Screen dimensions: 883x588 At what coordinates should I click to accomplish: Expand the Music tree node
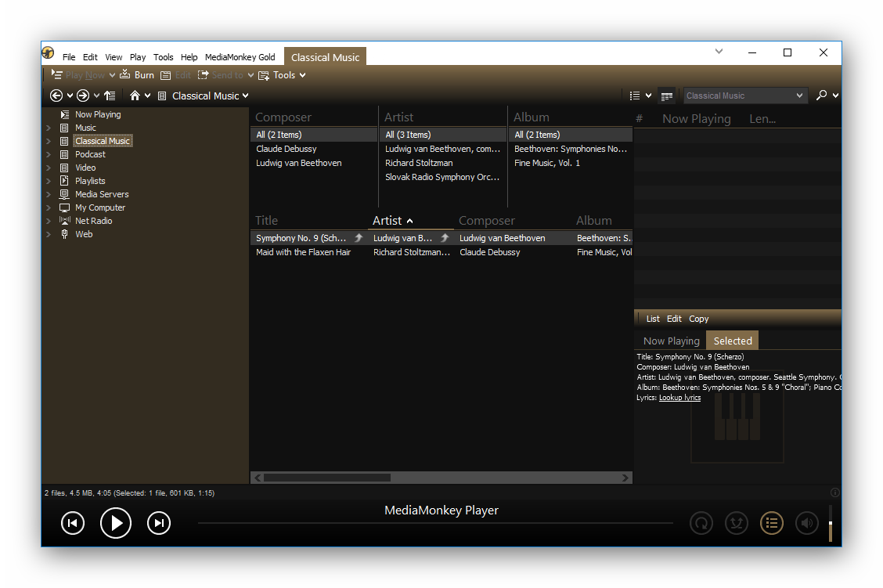click(49, 128)
